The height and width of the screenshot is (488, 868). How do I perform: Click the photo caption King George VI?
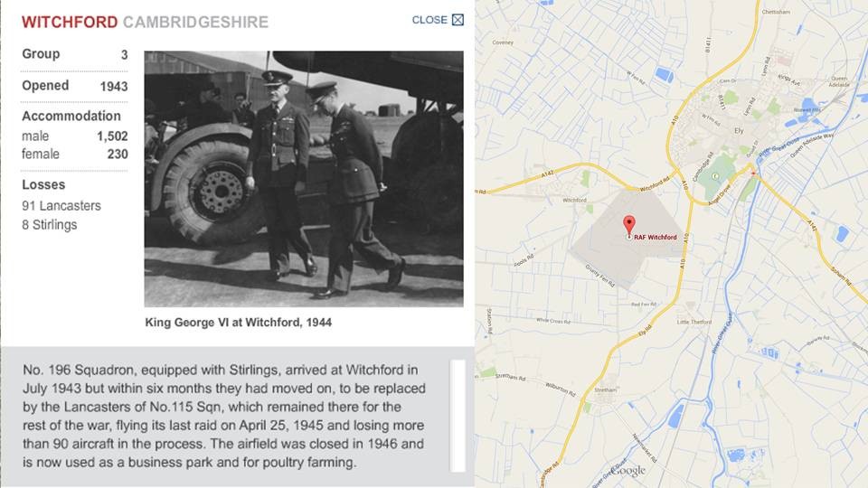(238, 323)
